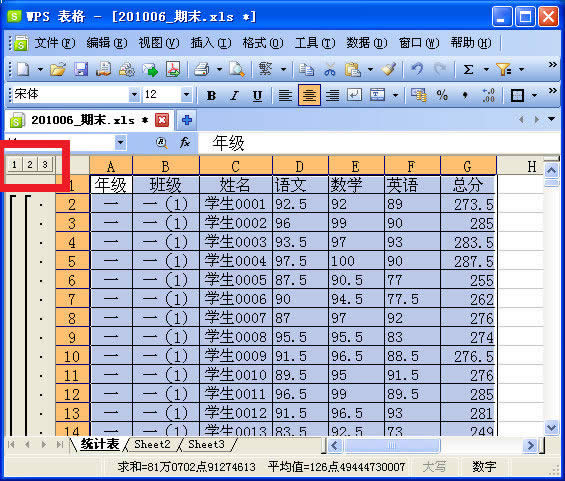Click the horizontal scrollbar thumb
The height and width of the screenshot is (481, 565).
point(392,446)
